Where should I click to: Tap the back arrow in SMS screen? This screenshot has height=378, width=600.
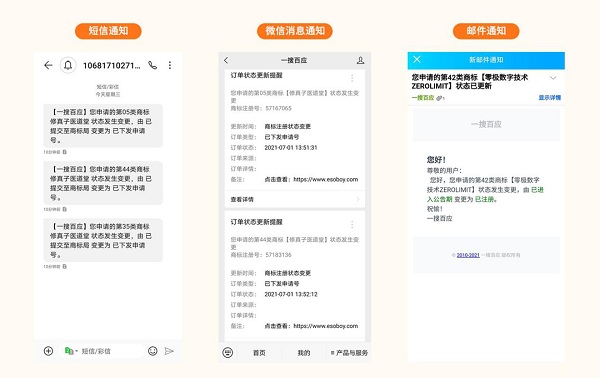[x=48, y=65]
